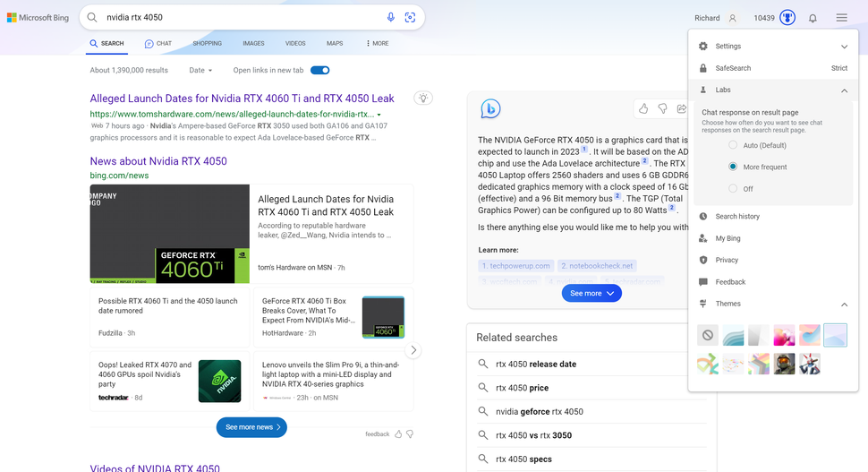Collapse the Themes section

[x=773, y=304]
